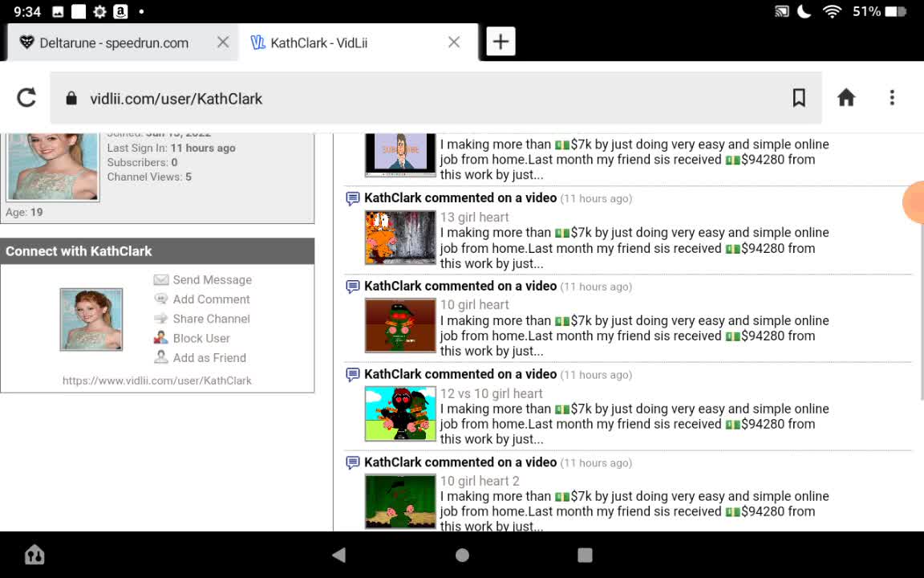Tap the arrow icon beside Share Channel
Image resolution: width=924 pixels, height=578 pixels.
pos(161,319)
